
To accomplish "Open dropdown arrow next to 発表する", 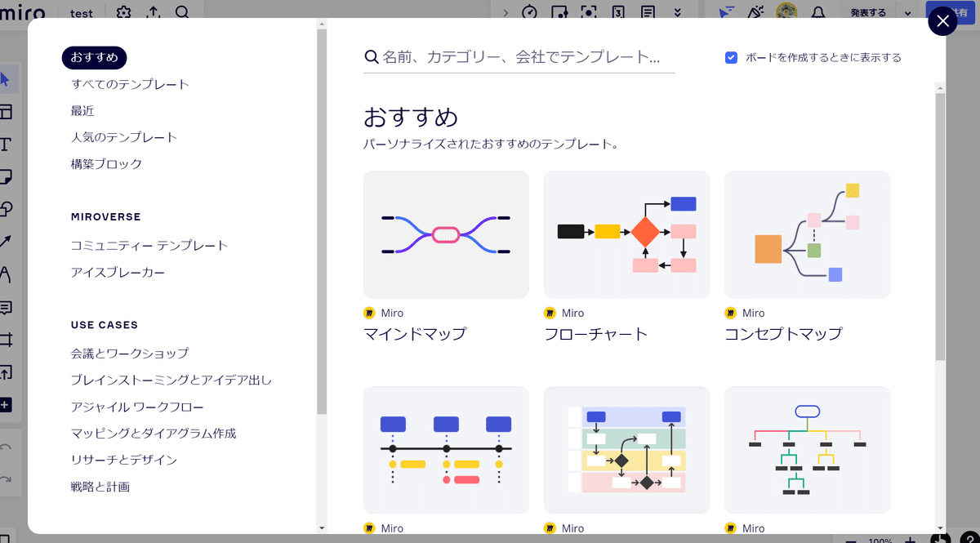I will [907, 12].
